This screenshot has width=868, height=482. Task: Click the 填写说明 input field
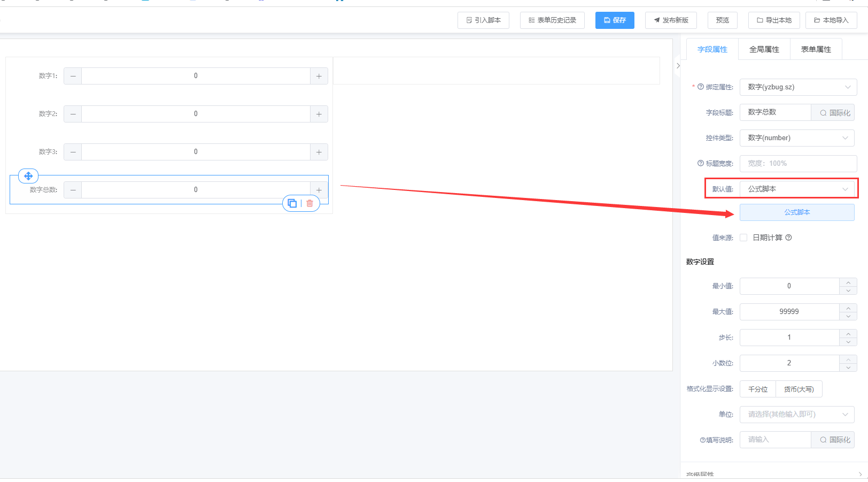[x=776, y=440]
